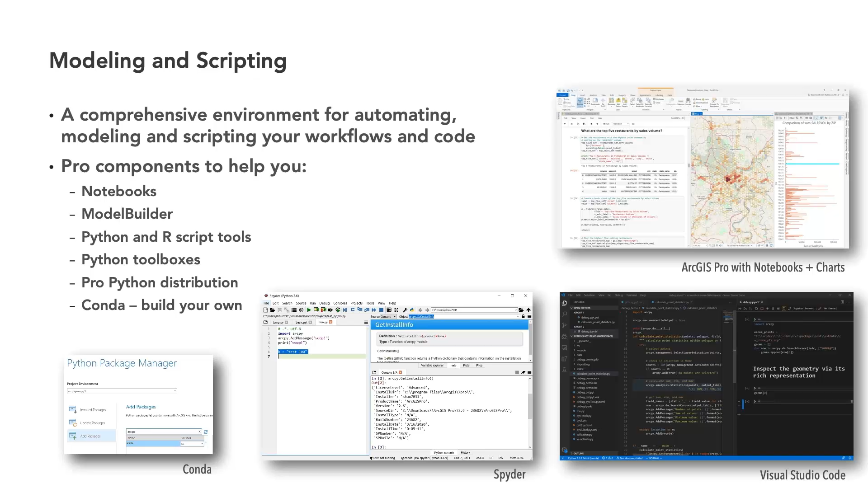Open VS Code Source Control icon
The image size is (868, 488).
tap(565, 325)
